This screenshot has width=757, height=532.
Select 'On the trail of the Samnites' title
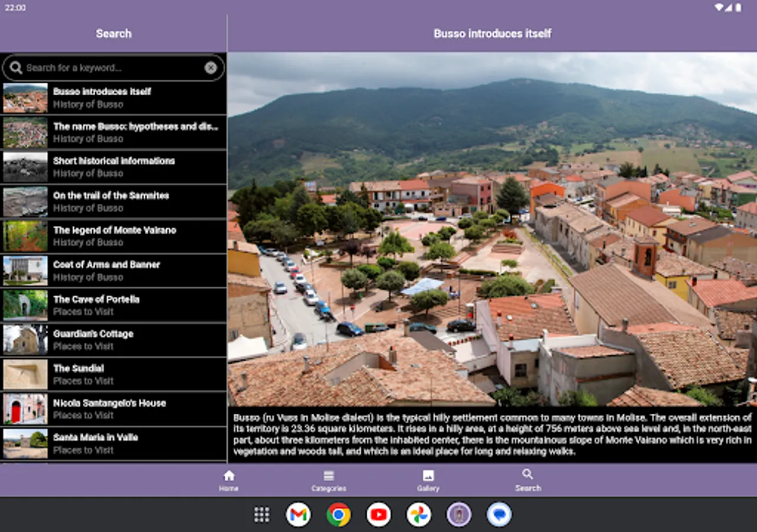point(111,195)
